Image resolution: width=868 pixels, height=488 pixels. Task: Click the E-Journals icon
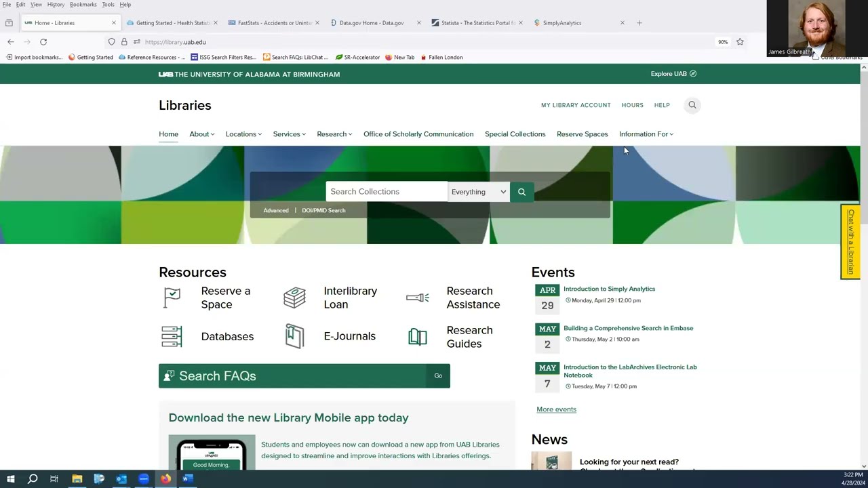pos(294,336)
